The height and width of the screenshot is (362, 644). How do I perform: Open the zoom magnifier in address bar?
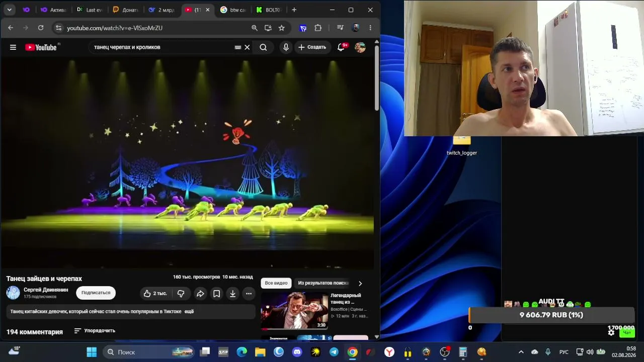255,28
